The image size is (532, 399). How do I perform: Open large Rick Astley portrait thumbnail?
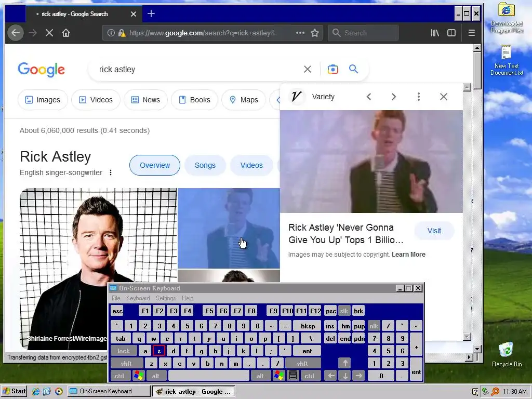pos(98,269)
